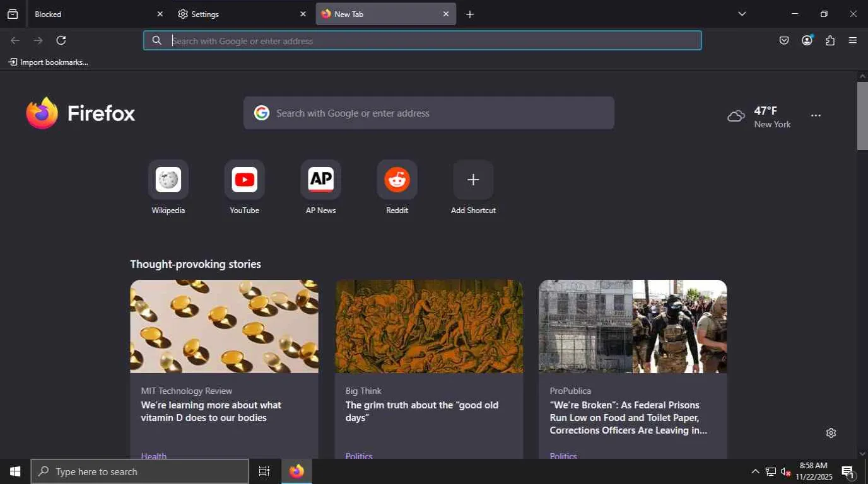Screen dimensions: 868x484
Task: Click the Politics topic under ProPublica story
Action: click(x=563, y=456)
